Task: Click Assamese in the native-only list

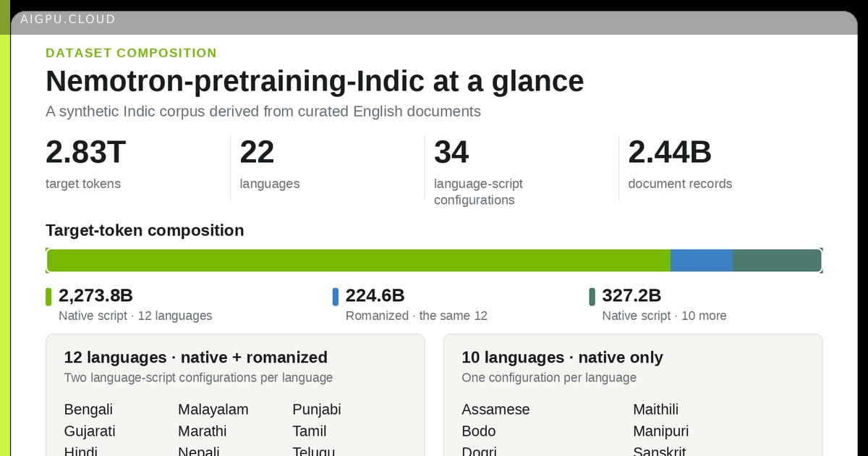Action: pos(495,410)
